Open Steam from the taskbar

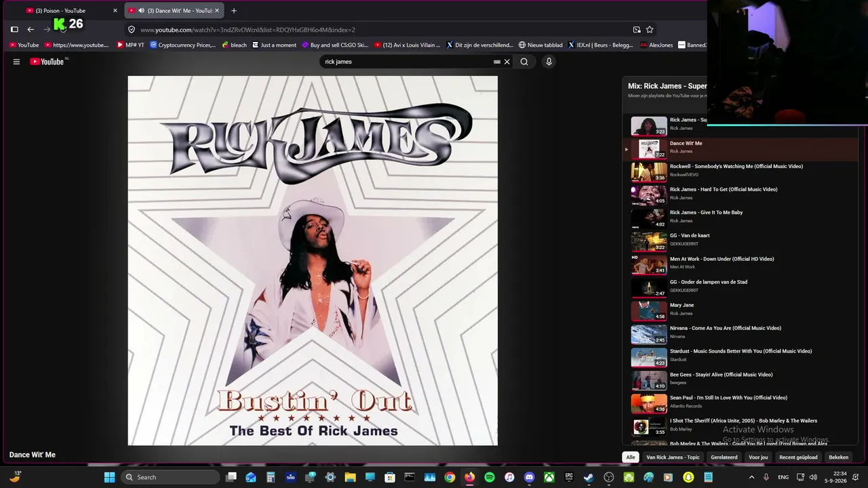click(589, 477)
